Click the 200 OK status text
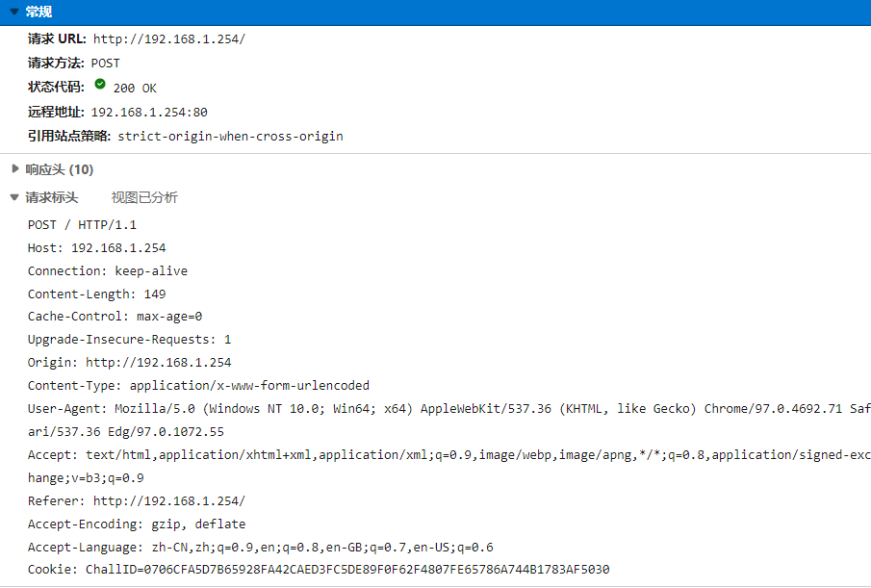Image resolution: width=871 pixels, height=588 pixels. pyautogui.click(x=135, y=88)
